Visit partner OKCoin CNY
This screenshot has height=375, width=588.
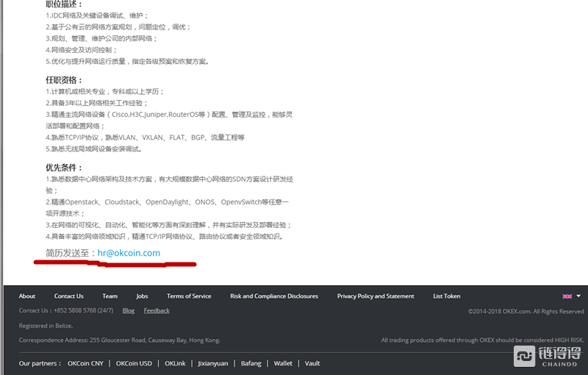pyautogui.click(x=85, y=363)
